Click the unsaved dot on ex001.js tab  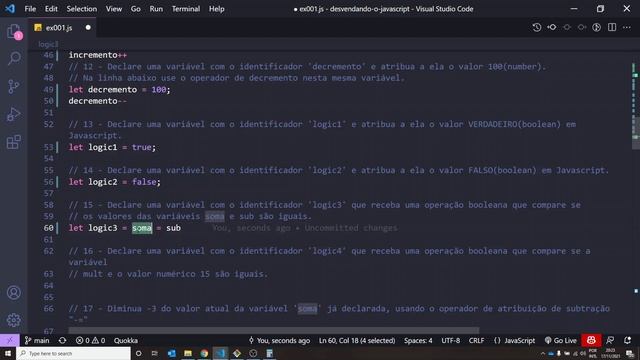coord(88,27)
